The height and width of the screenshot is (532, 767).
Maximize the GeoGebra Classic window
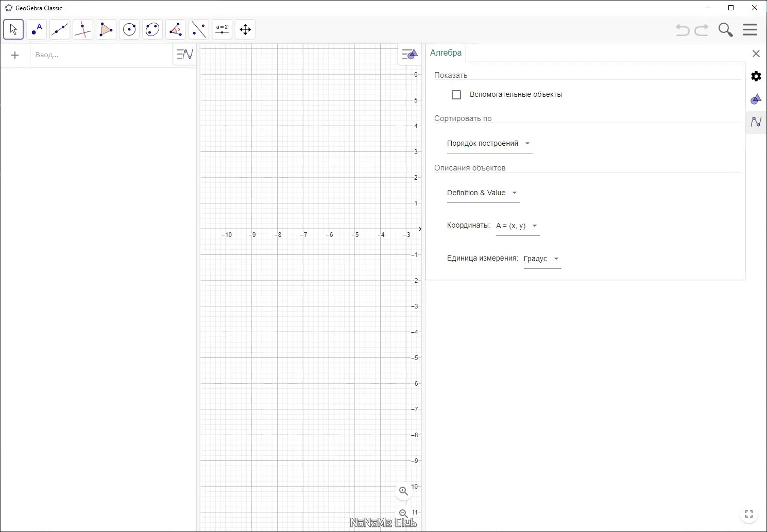pos(731,8)
